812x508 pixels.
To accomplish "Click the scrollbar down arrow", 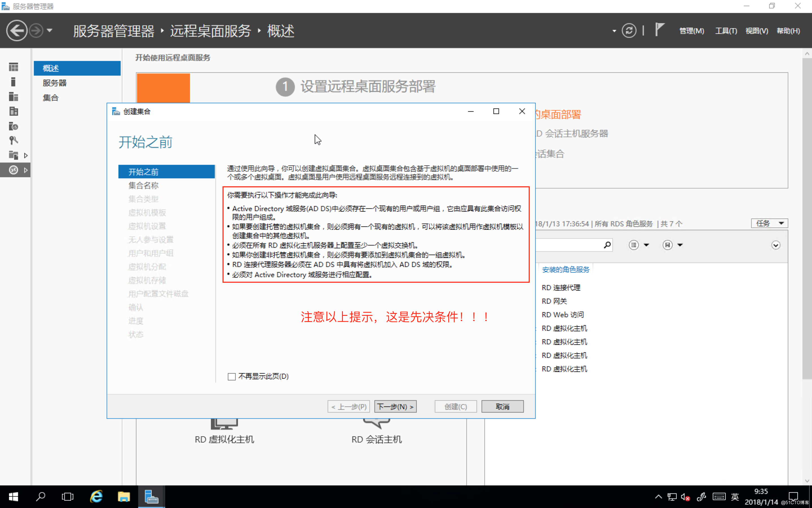I will pyautogui.click(x=807, y=481).
